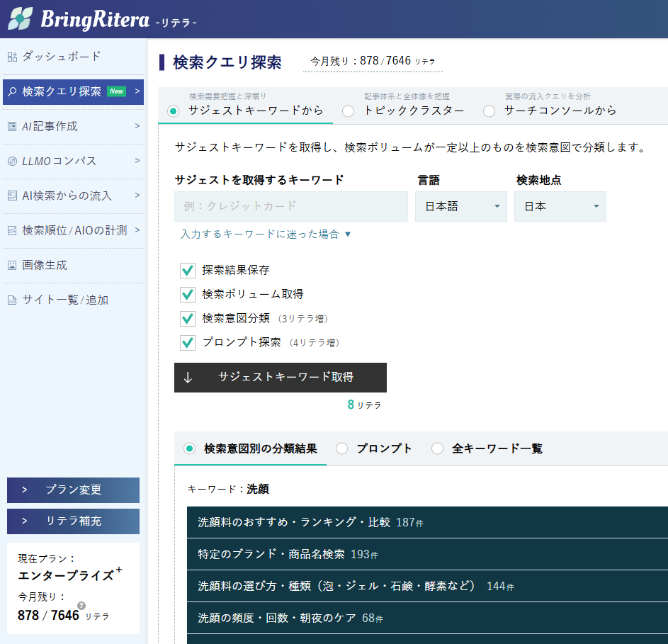Click the 検索順位/AIOの計測 chart icon
This screenshot has height=644, width=668.
point(12,230)
